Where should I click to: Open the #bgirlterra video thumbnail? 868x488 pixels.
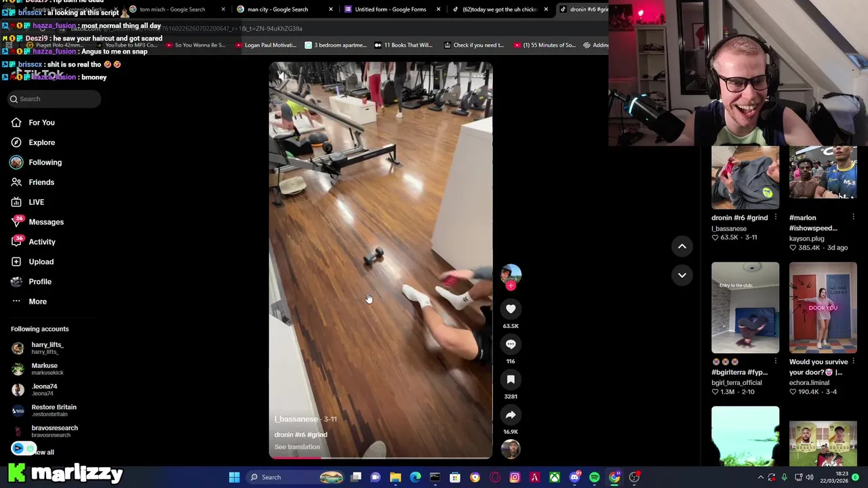point(745,308)
